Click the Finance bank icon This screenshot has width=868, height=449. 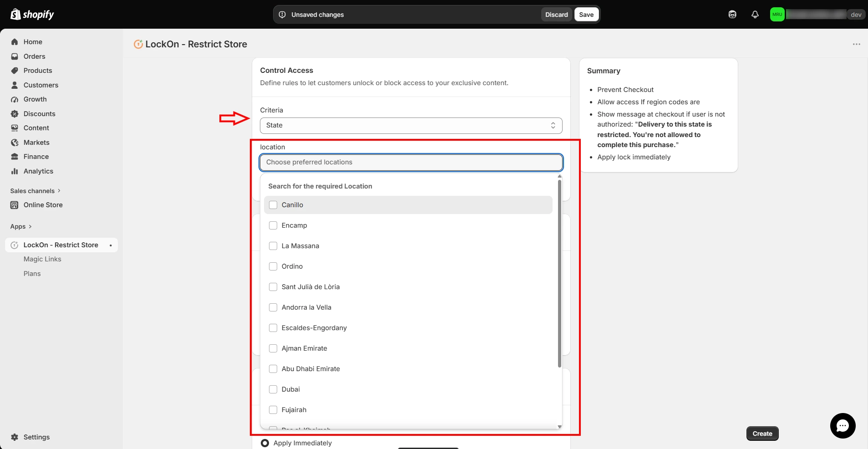tap(15, 157)
